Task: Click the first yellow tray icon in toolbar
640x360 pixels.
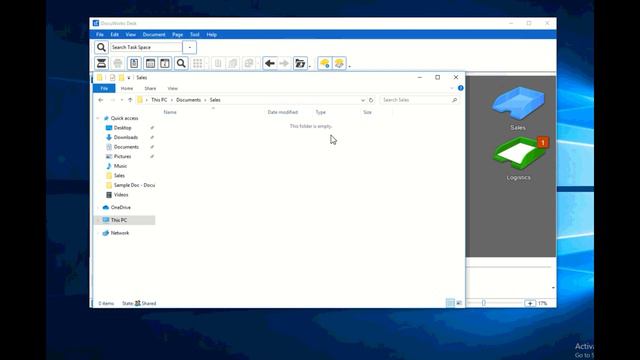Action: click(325, 63)
